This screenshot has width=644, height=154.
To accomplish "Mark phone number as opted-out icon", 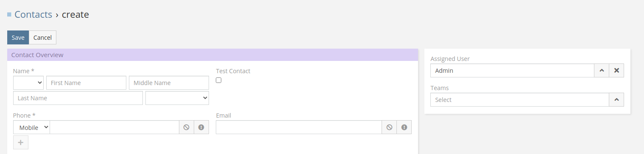I will click(x=186, y=127).
